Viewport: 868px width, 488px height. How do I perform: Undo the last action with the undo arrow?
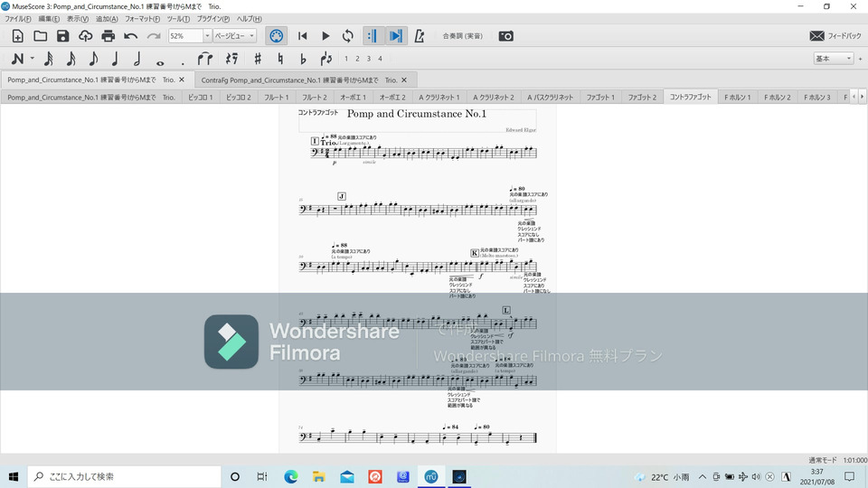[x=130, y=36]
